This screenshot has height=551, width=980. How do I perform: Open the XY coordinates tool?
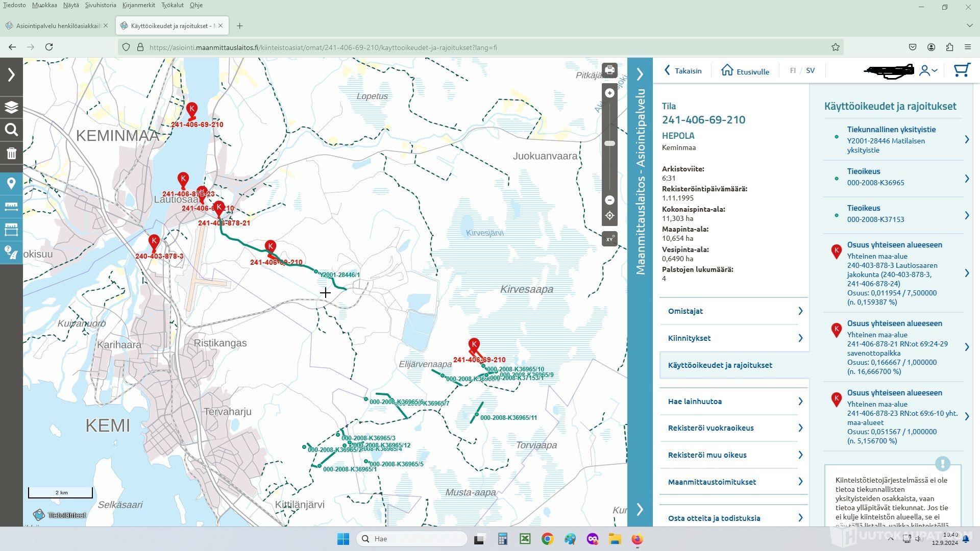(609, 239)
